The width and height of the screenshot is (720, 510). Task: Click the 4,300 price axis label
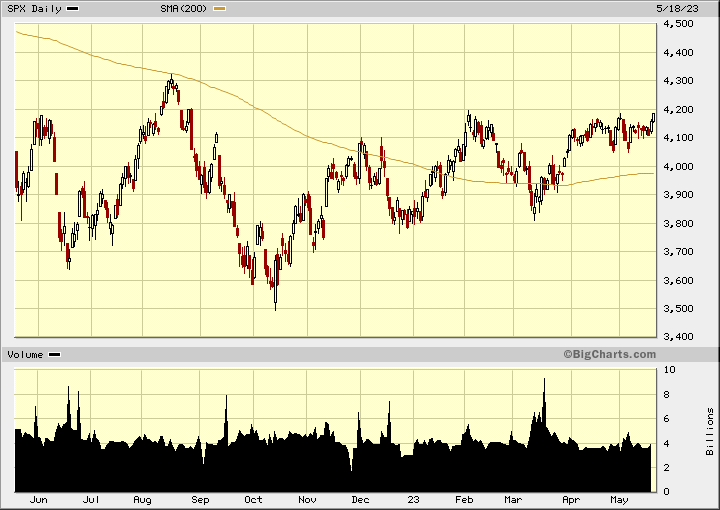(x=678, y=81)
